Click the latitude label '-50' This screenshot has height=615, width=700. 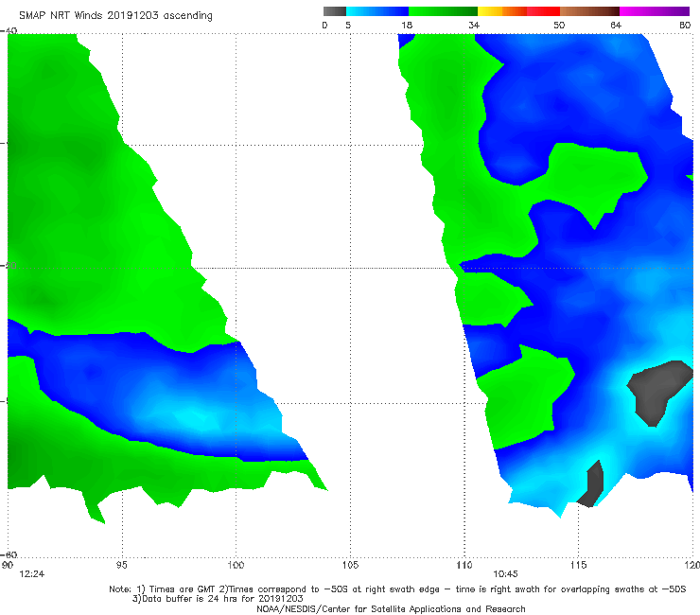pyautogui.click(x=9, y=266)
